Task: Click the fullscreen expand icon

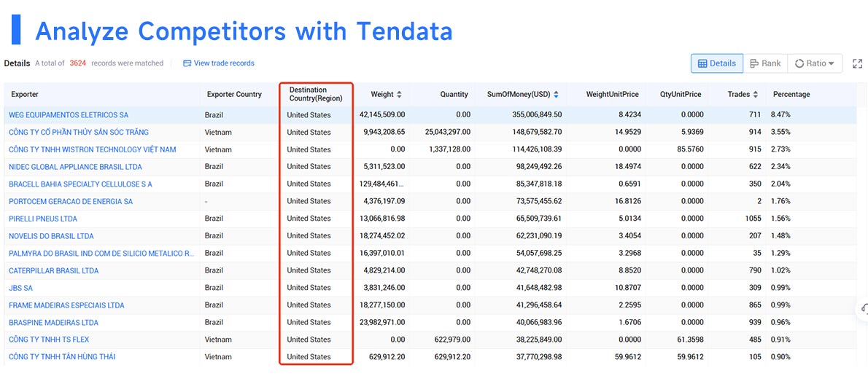Action: (x=858, y=63)
